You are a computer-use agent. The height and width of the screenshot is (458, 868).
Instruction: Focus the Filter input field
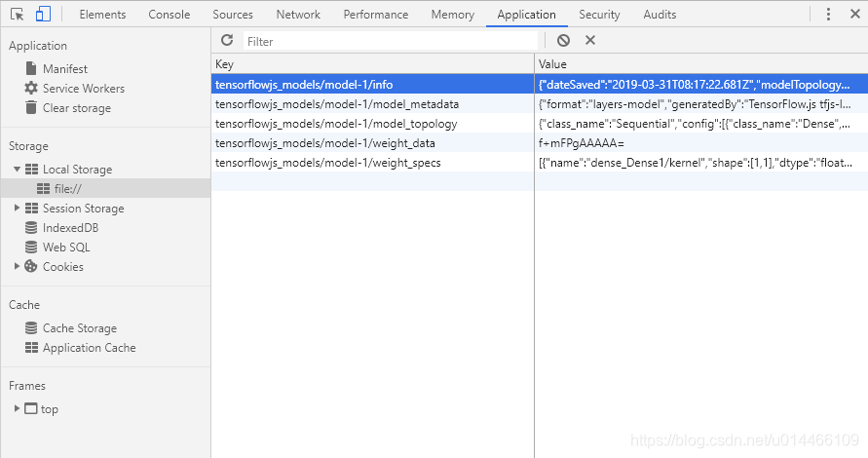click(391, 41)
